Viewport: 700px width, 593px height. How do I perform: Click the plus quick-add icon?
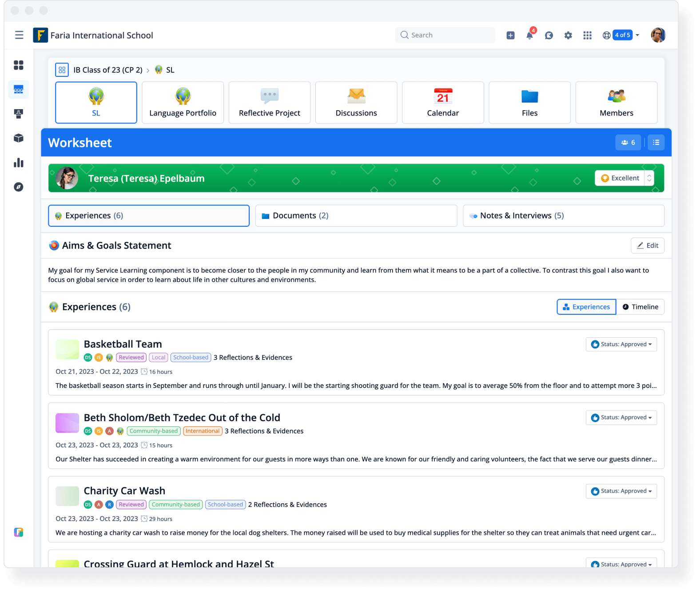point(510,36)
